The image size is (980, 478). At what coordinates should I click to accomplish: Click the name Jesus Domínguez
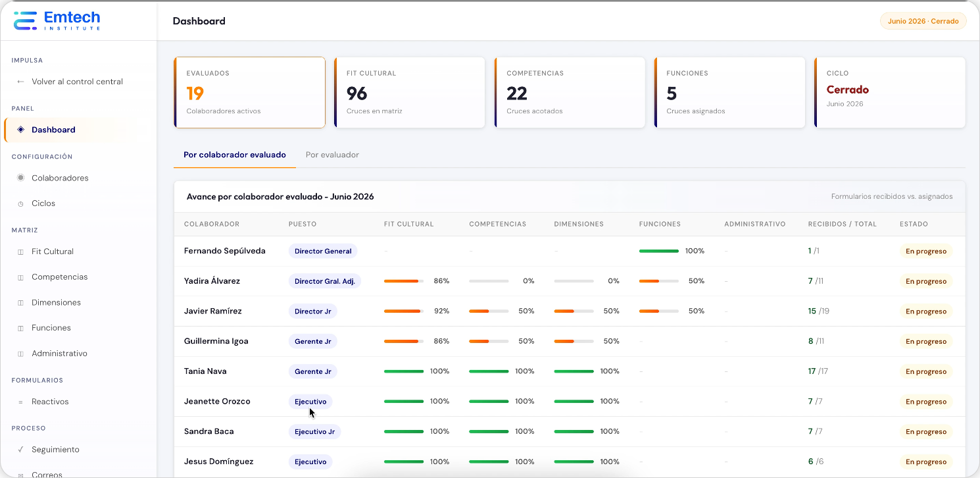point(218,462)
